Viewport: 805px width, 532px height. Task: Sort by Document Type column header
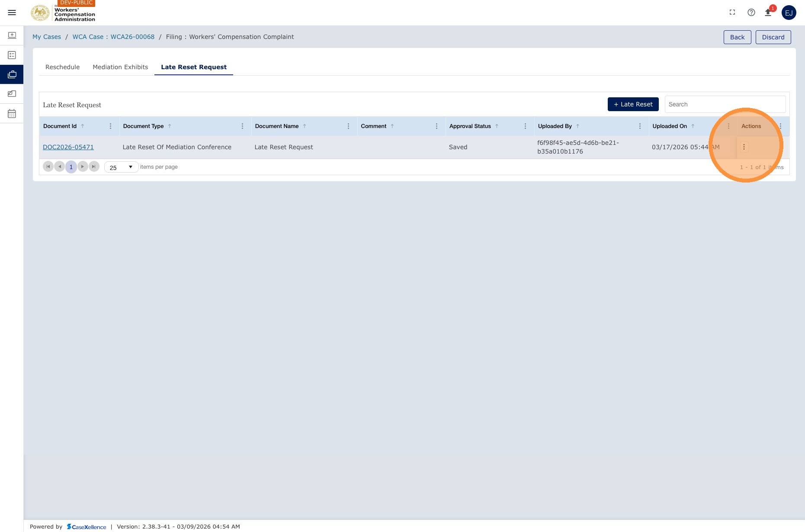(143, 126)
